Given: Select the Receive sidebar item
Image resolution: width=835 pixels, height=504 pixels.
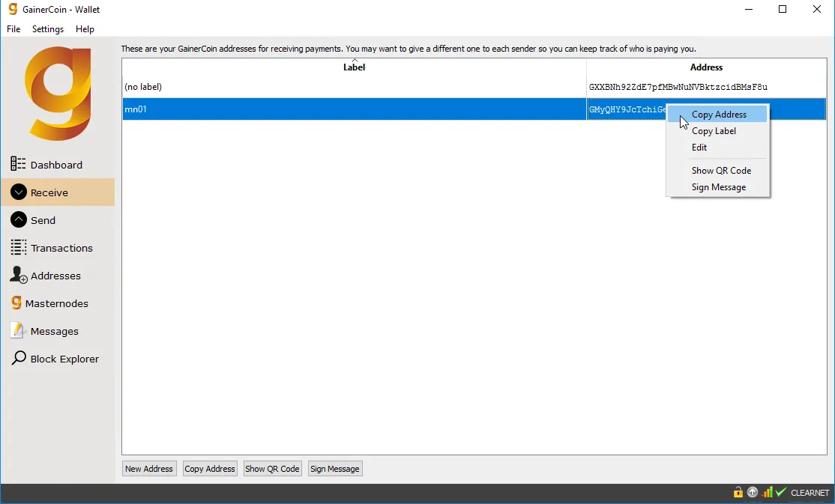Looking at the screenshot, I should pyautogui.click(x=57, y=192).
